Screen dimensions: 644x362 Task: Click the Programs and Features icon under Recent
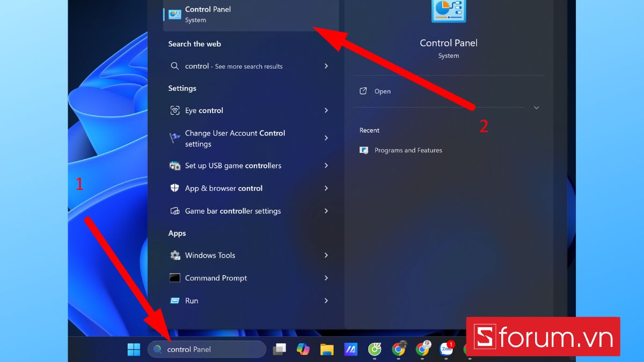click(x=364, y=150)
